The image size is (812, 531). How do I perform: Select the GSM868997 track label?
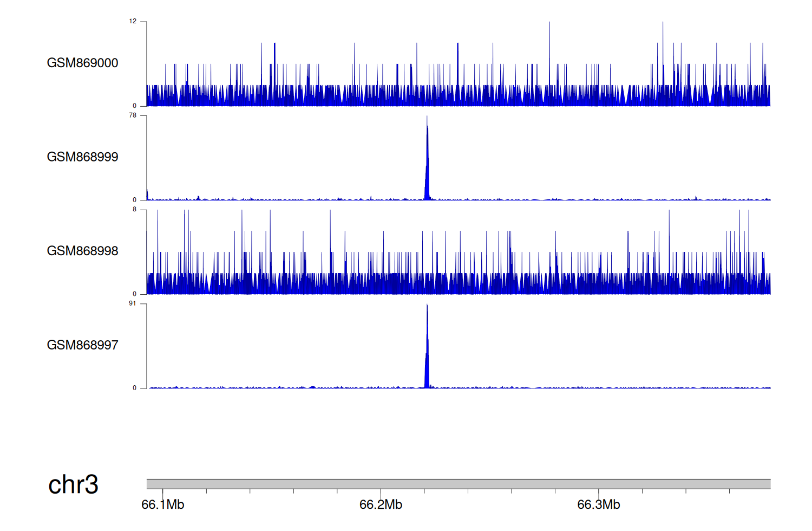pos(82,345)
